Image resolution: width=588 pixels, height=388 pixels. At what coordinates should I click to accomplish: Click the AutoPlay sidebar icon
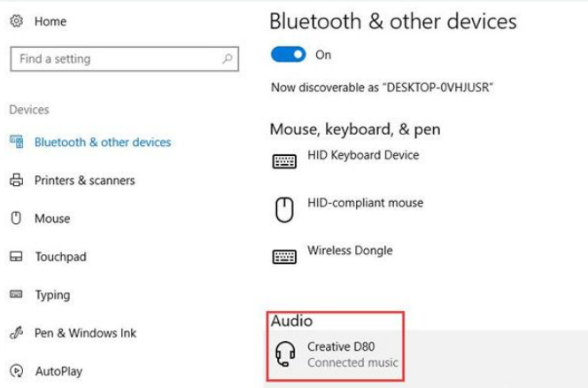(x=16, y=371)
